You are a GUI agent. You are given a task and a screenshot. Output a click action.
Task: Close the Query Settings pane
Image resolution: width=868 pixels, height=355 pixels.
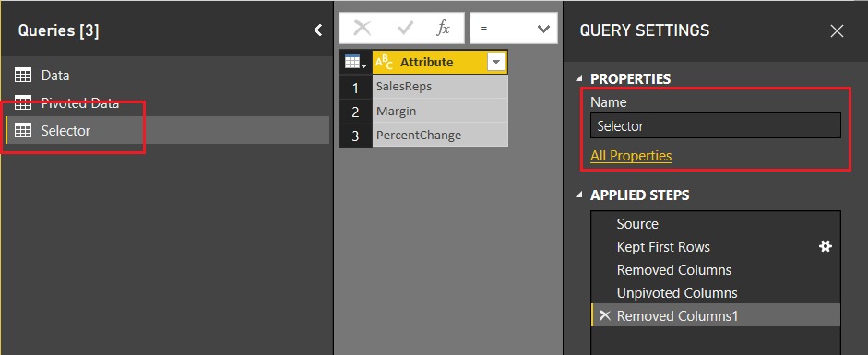tap(837, 31)
